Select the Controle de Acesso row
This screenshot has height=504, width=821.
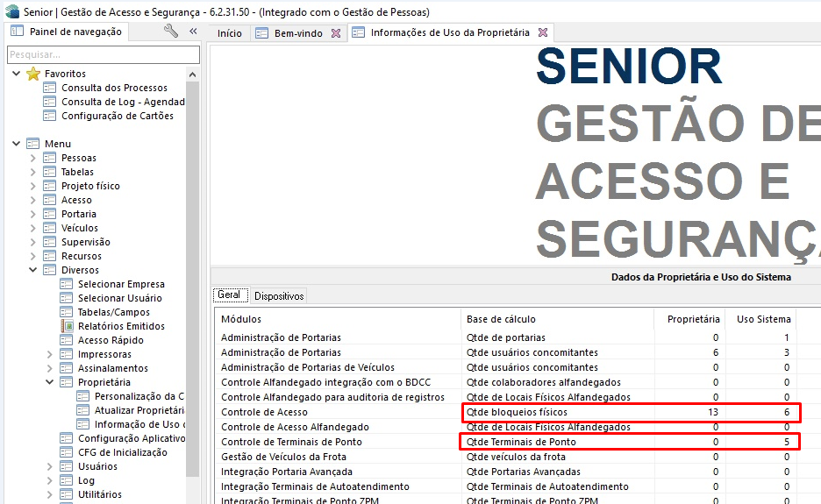coord(506,412)
